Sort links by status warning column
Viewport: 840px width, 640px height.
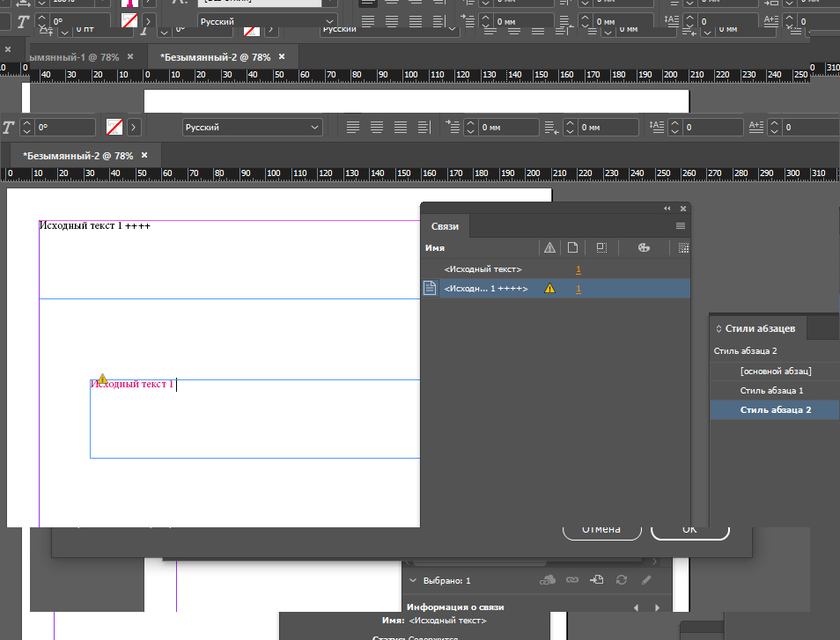pos(549,248)
